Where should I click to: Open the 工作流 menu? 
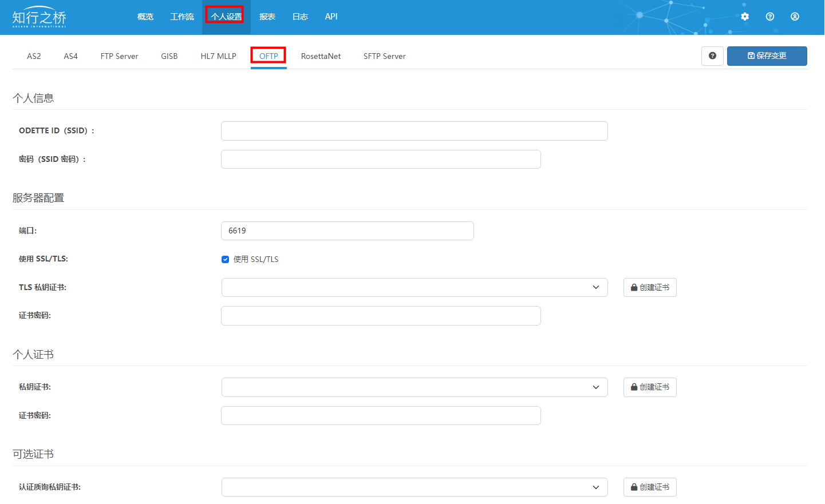click(182, 17)
